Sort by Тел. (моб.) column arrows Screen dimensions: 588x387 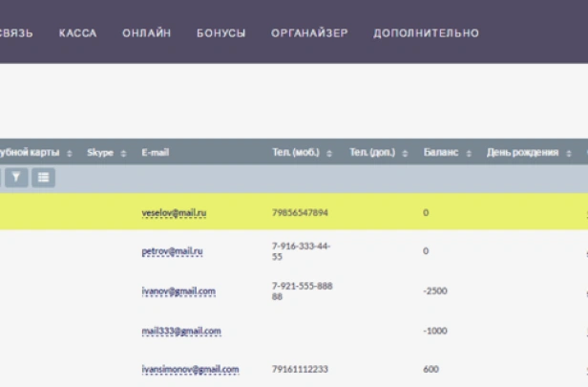click(x=329, y=153)
